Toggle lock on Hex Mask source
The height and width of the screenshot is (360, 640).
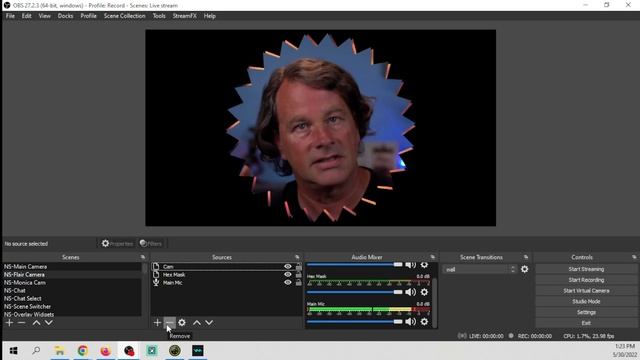(x=299, y=275)
